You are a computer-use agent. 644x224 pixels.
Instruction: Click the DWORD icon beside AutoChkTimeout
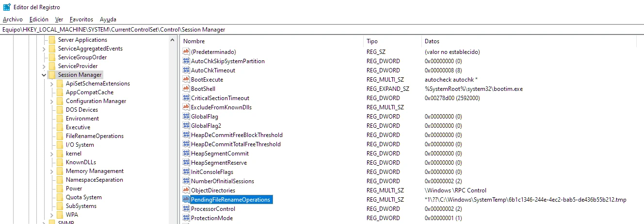coord(186,70)
